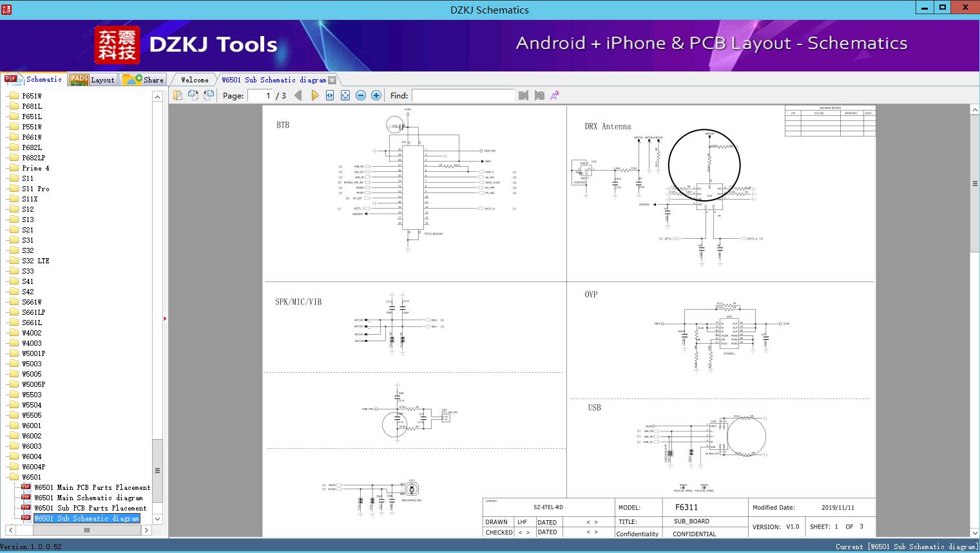Close the W6501 Sub Schematic diagram tab
The image size is (980, 553).
coord(332,80)
